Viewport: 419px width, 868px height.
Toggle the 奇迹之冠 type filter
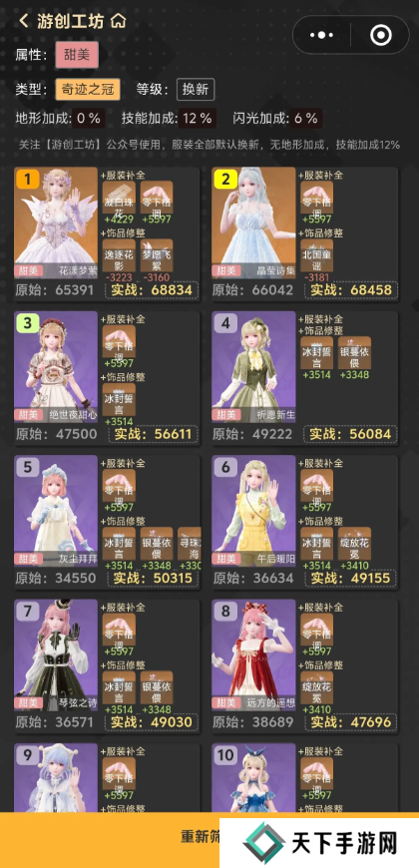[88, 89]
